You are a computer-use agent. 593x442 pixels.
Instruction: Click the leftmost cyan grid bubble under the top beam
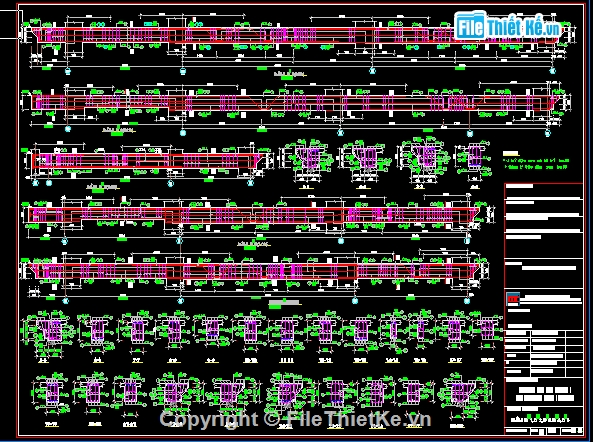coord(68,71)
